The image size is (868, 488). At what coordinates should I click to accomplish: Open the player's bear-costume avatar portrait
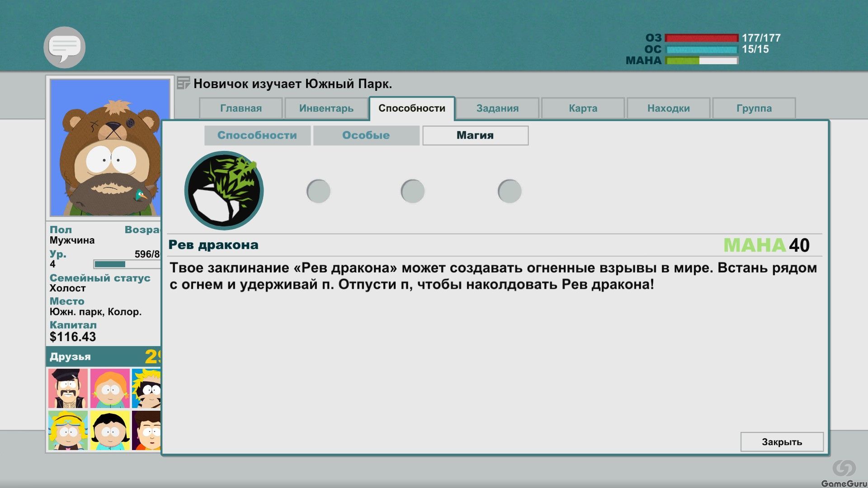pos(106,148)
